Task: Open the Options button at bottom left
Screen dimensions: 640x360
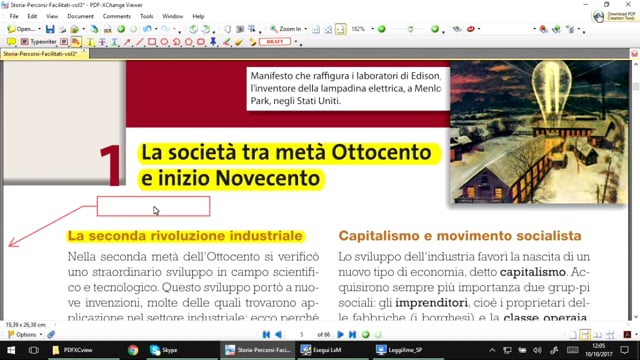Action: coord(25,335)
